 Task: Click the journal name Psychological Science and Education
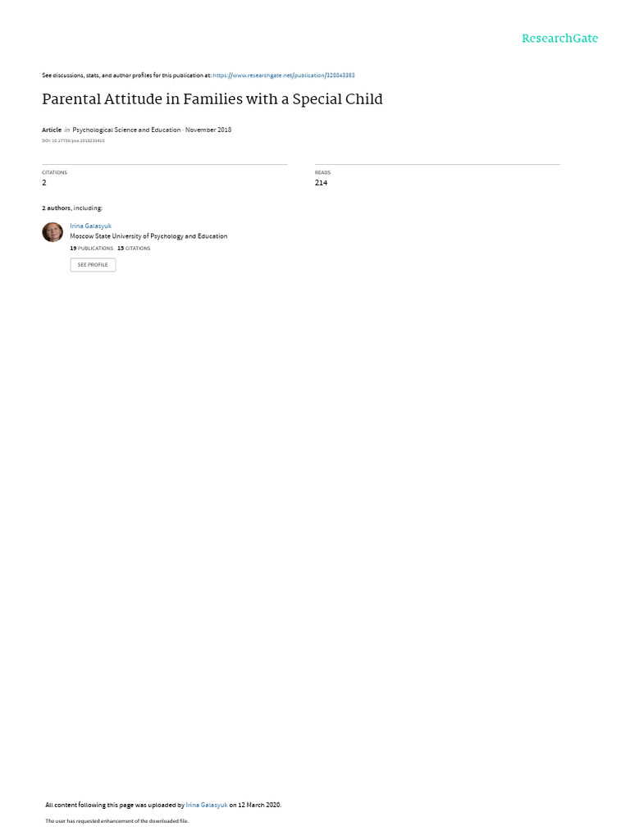tap(126, 130)
